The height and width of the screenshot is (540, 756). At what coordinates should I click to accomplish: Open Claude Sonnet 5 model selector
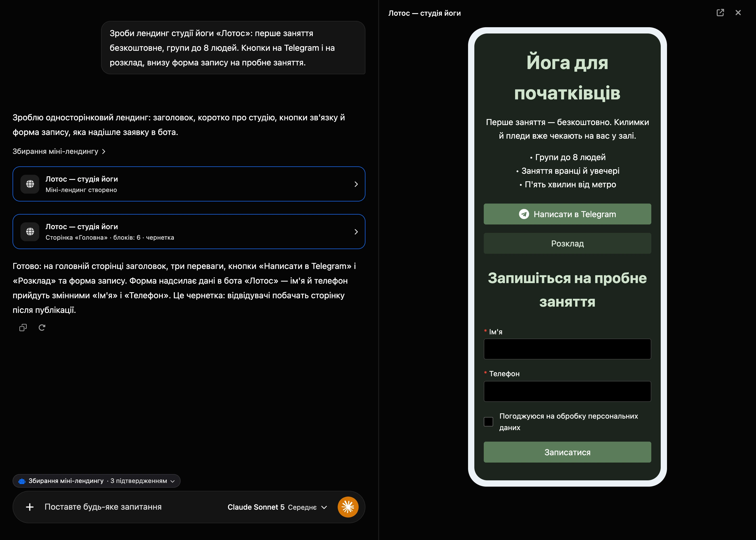point(277,507)
